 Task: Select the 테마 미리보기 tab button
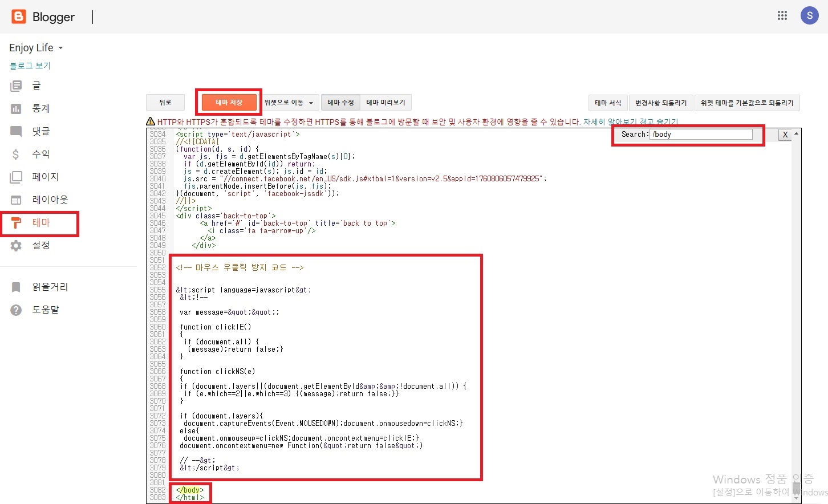tap(385, 103)
